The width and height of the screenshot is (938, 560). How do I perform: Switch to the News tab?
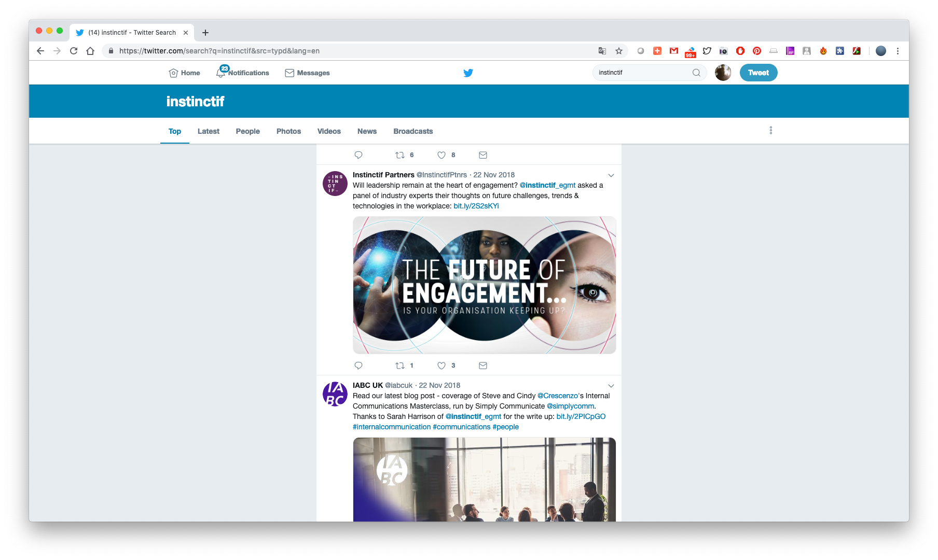tap(367, 131)
